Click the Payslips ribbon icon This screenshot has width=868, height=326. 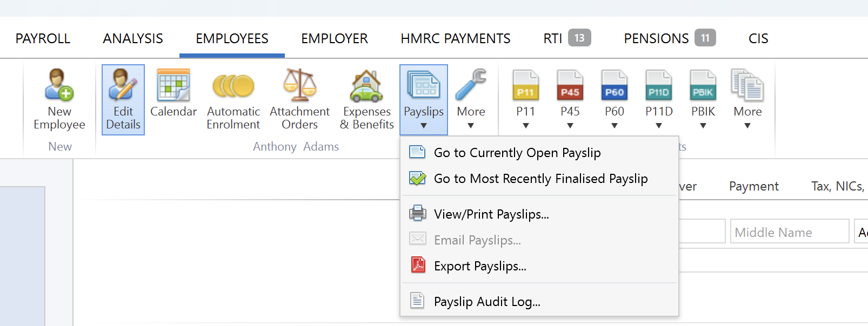point(424,84)
